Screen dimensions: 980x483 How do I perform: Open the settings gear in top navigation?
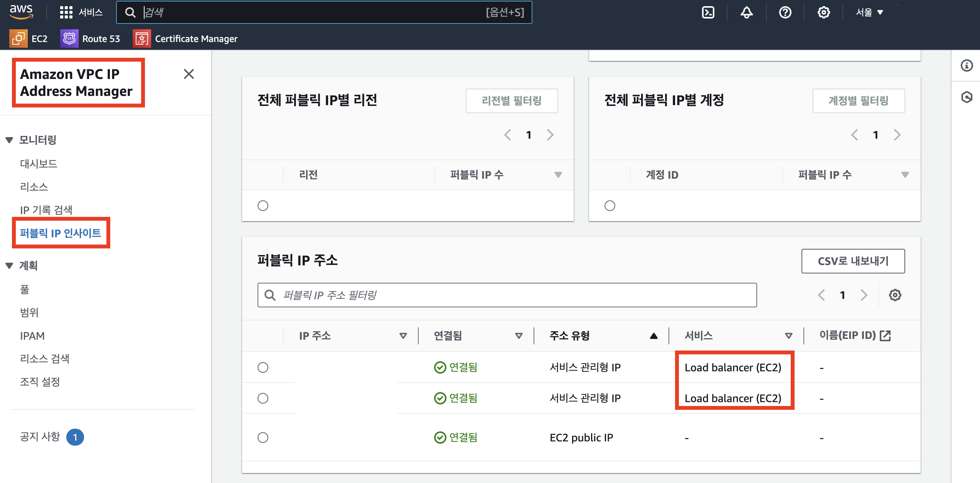(x=823, y=12)
